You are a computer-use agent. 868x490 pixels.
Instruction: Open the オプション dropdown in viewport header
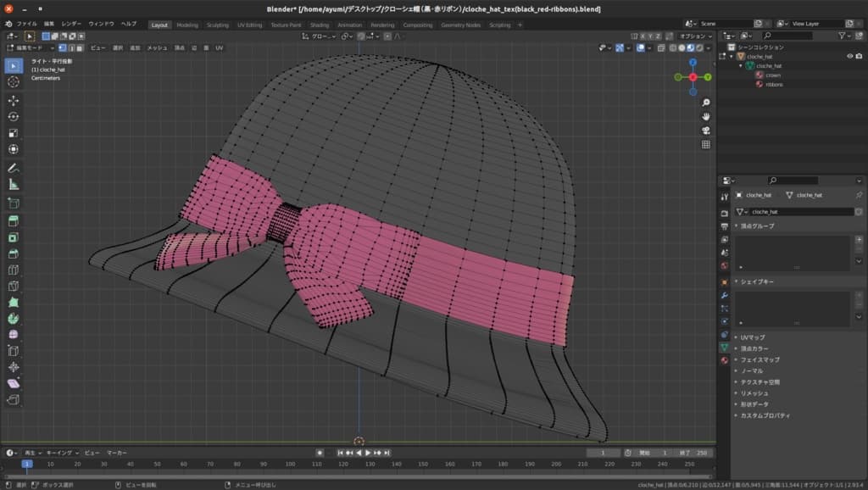pos(695,36)
